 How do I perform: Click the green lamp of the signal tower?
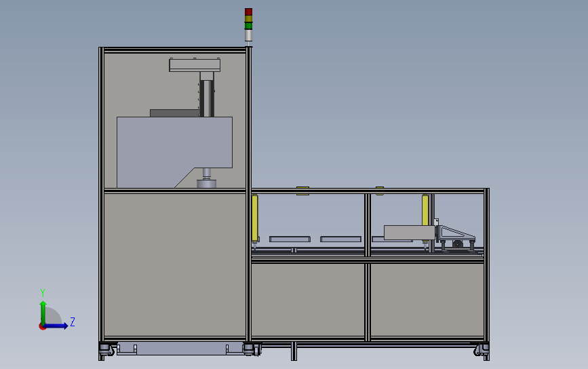(x=248, y=26)
